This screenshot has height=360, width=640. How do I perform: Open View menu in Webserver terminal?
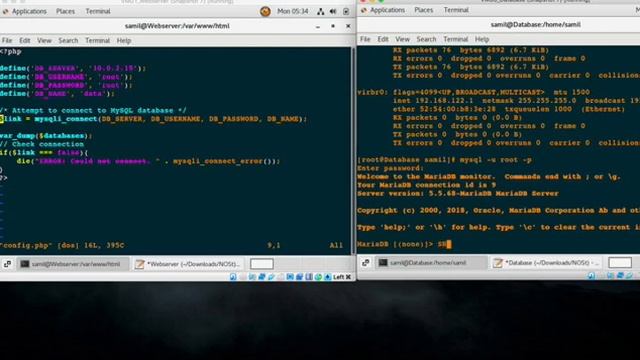pyautogui.click(x=44, y=40)
